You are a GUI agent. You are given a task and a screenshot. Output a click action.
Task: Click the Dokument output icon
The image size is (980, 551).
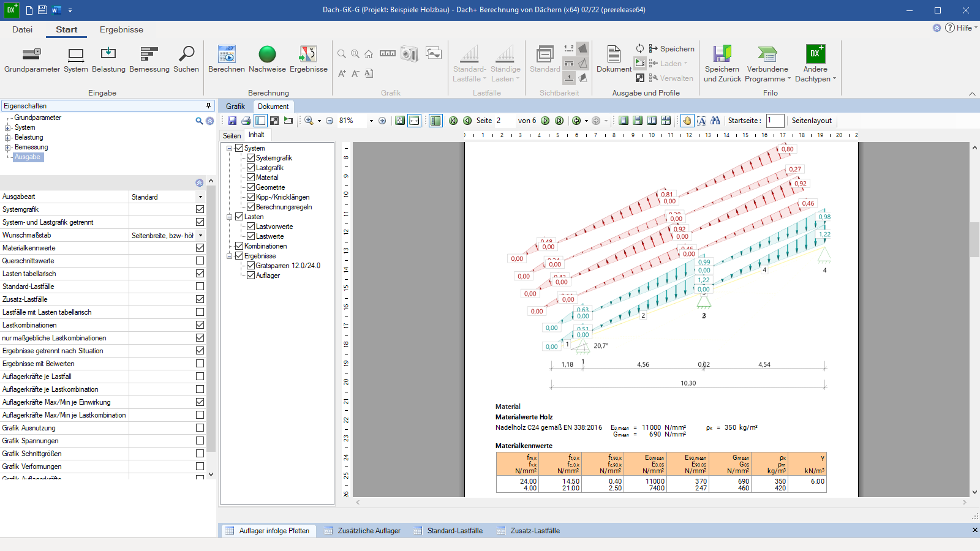(614, 54)
